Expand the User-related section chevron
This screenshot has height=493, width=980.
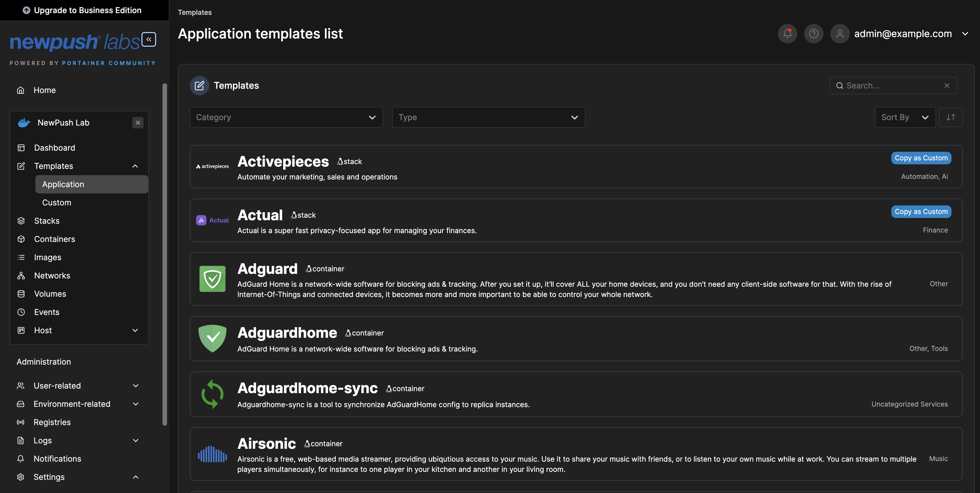click(x=135, y=386)
